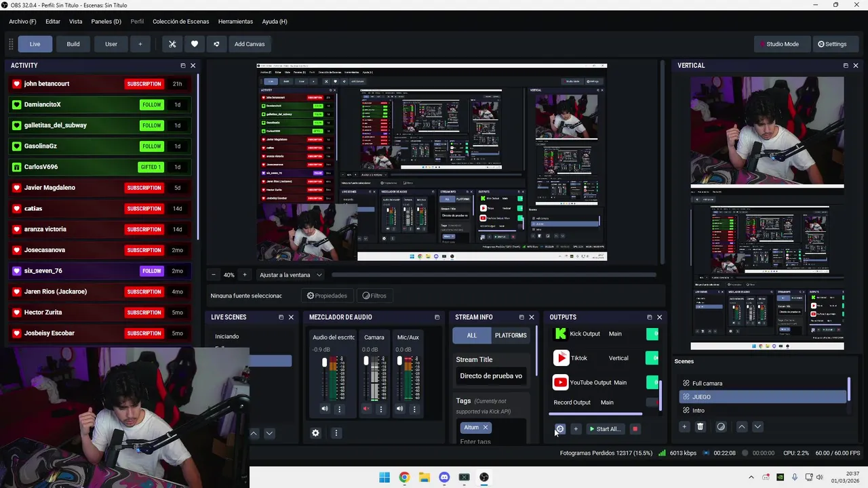Screen dimensions: 868x488
Task: Mute Audio del escritorio channel
Action: (325, 409)
